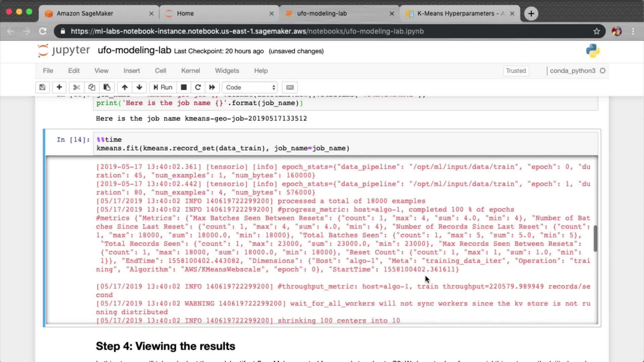Screen dimensions: 644x362
Task: Restart kernel and run all cells icon
Action: click(x=212, y=87)
